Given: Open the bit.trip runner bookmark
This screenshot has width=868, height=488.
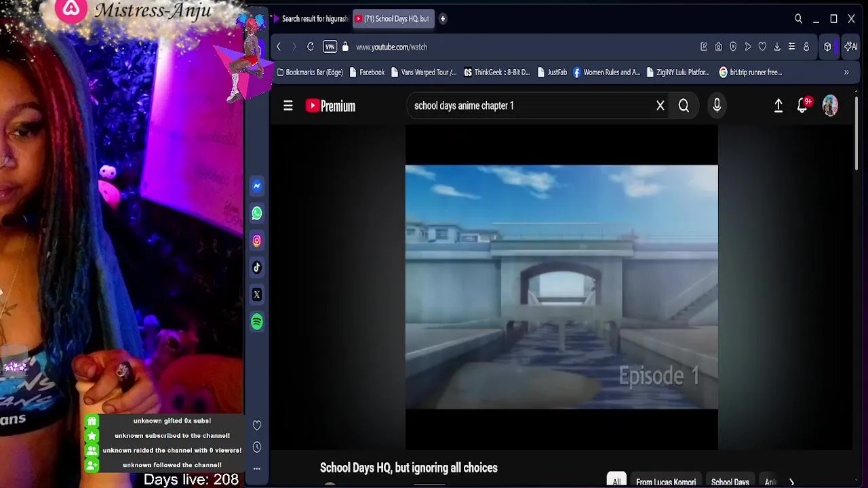Looking at the screenshot, I should click(751, 73).
